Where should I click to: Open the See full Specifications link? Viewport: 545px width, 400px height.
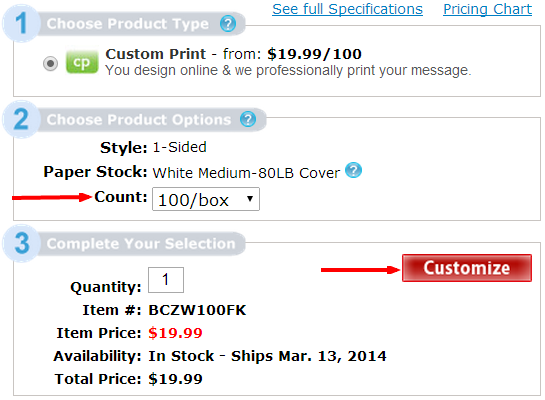(x=347, y=9)
